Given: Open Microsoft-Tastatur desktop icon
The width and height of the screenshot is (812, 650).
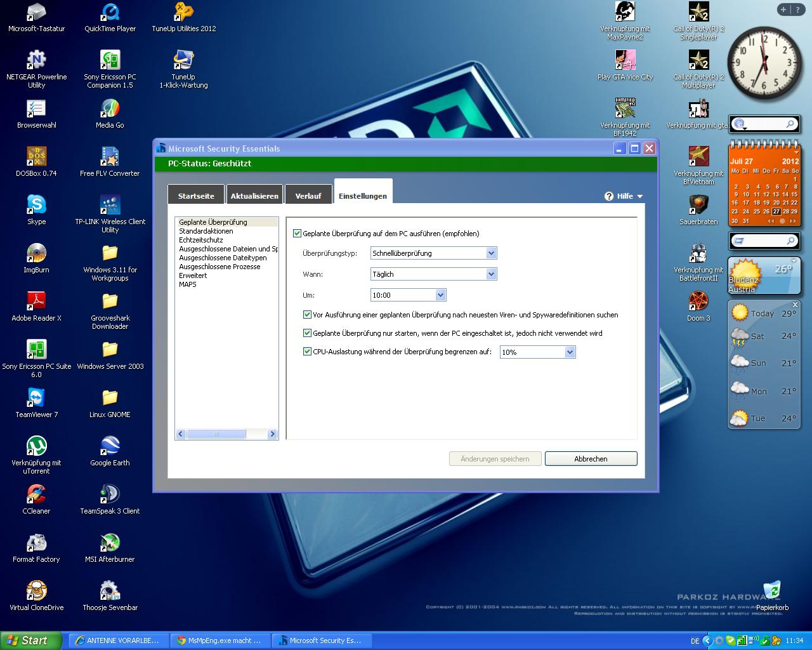Looking at the screenshot, I should [36, 12].
